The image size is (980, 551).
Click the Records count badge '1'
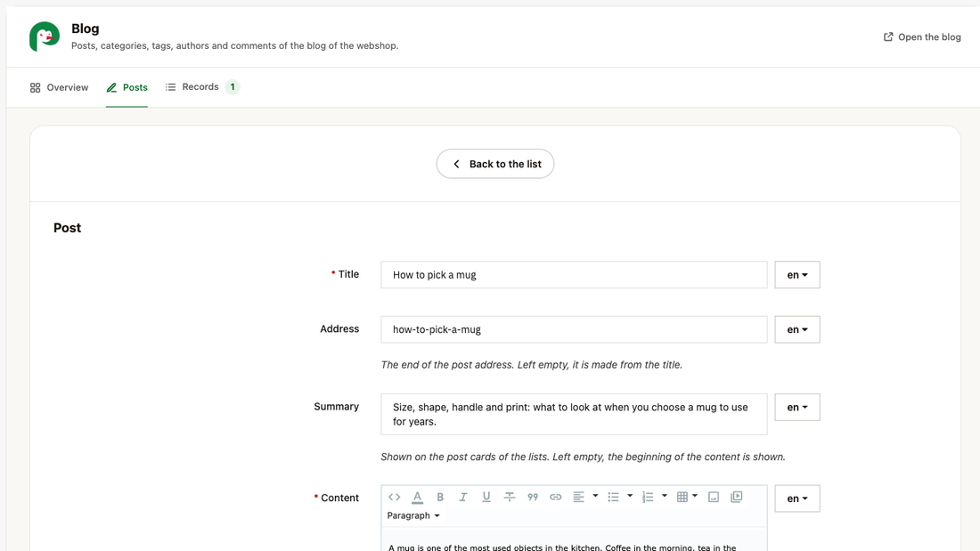coord(233,87)
